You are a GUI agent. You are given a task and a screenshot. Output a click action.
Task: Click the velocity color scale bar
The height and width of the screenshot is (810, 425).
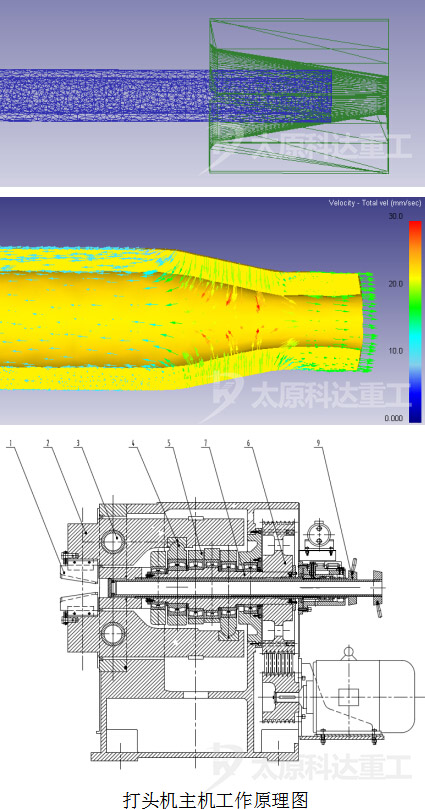(x=415, y=322)
